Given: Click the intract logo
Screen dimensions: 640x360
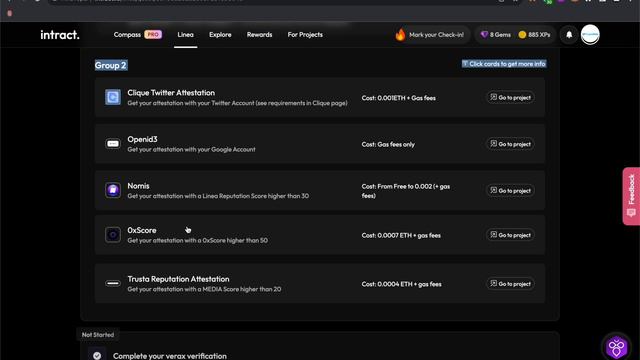Looking at the screenshot, I should 60,35.
